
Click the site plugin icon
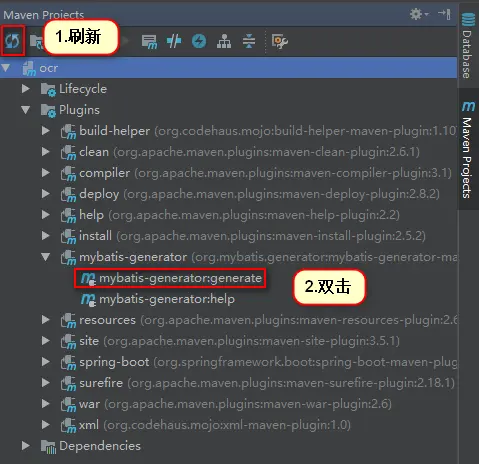click(68, 341)
